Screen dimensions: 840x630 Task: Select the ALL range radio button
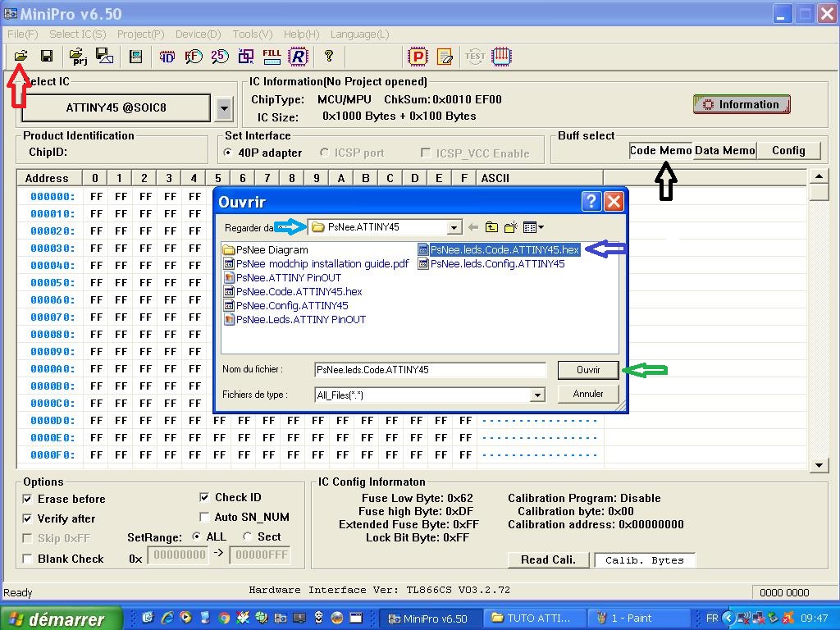[x=197, y=536]
